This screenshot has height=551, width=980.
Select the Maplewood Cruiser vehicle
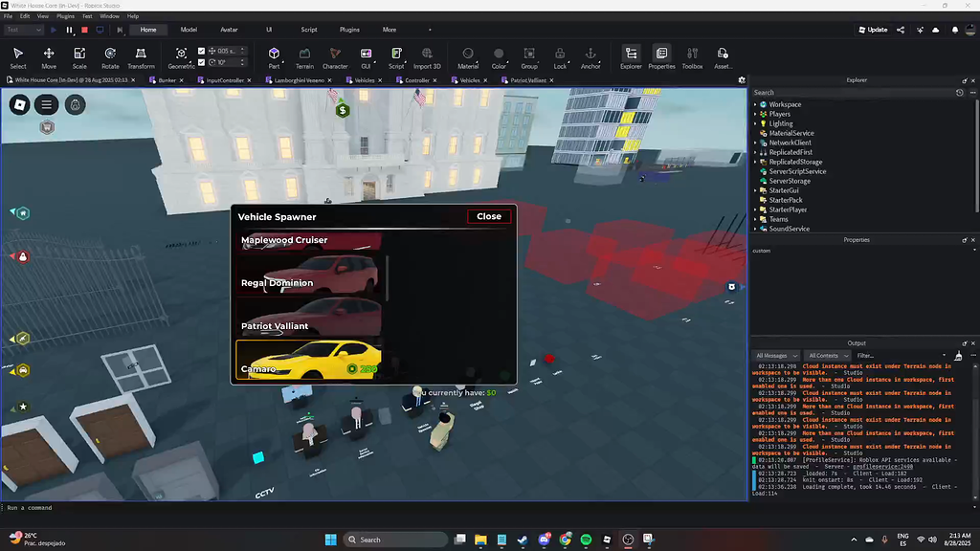pos(309,240)
